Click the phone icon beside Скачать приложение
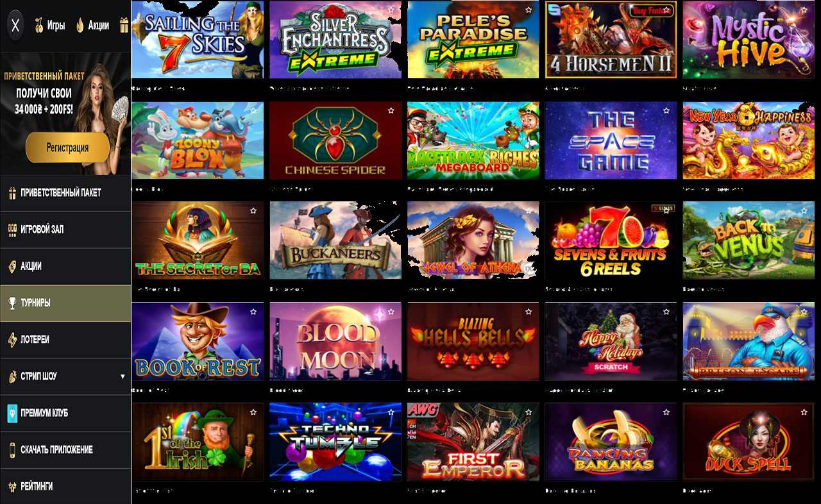The width and height of the screenshot is (821, 504). [x=12, y=450]
